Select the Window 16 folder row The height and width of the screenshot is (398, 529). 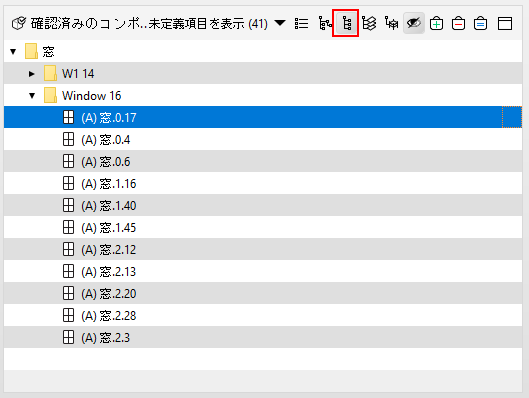[263, 95]
